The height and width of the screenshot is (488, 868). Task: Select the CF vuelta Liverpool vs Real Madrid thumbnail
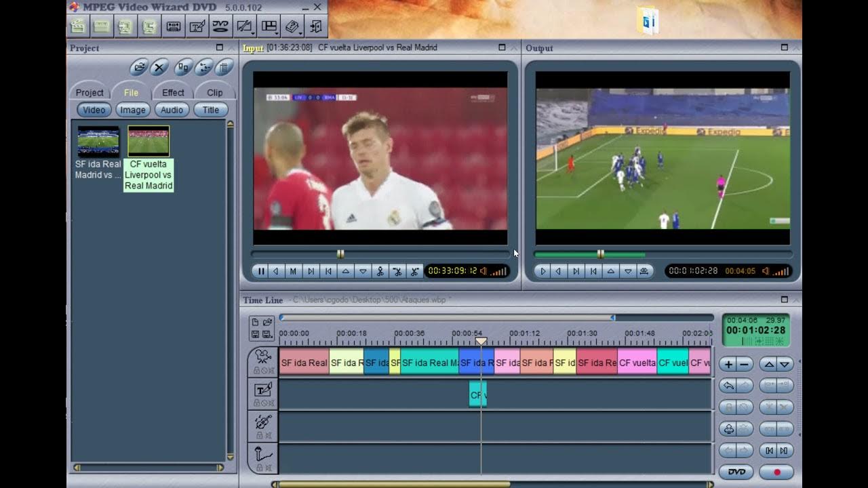[x=149, y=142]
